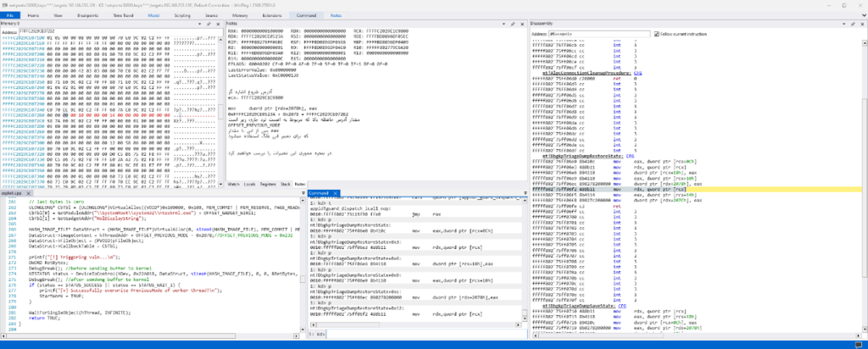Switch to the Locals tab
868x349 pixels.
coord(250,184)
